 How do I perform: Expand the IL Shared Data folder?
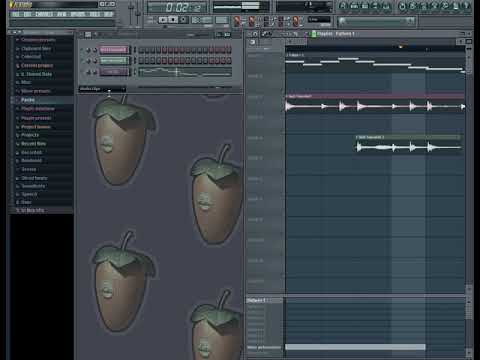pos(36,74)
